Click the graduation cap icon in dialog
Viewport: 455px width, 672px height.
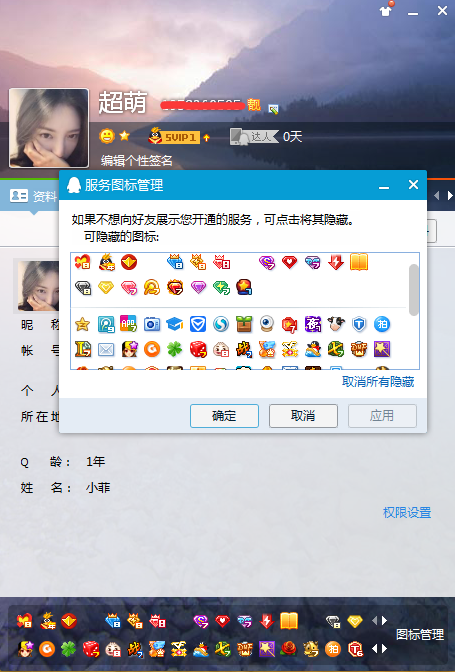(175, 324)
